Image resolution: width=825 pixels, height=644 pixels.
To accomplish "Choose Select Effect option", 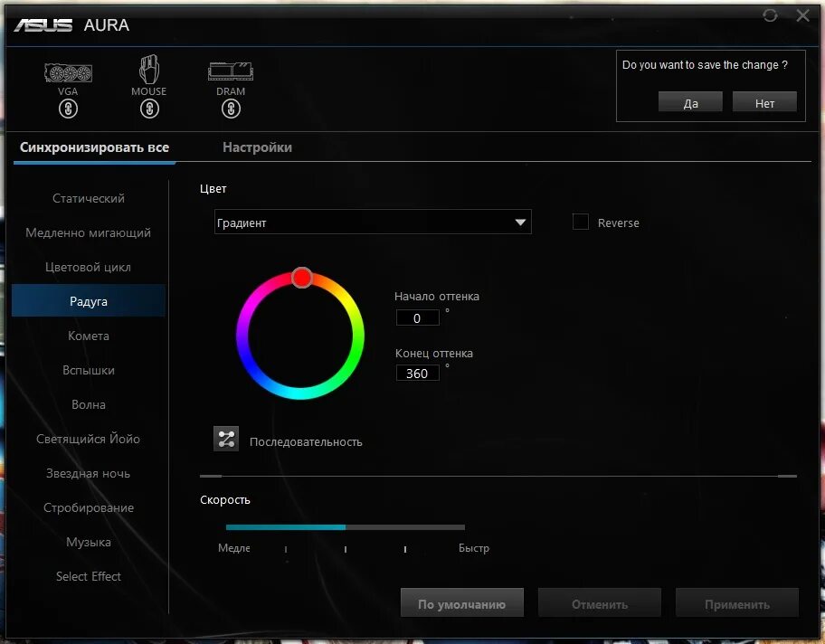I will (89, 577).
